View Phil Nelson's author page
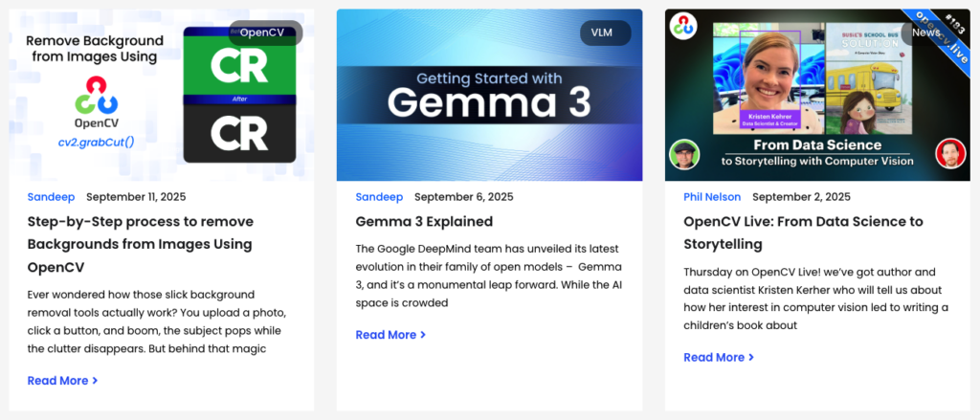The width and height of the screenshot is (980, 420). pos(712,197)
